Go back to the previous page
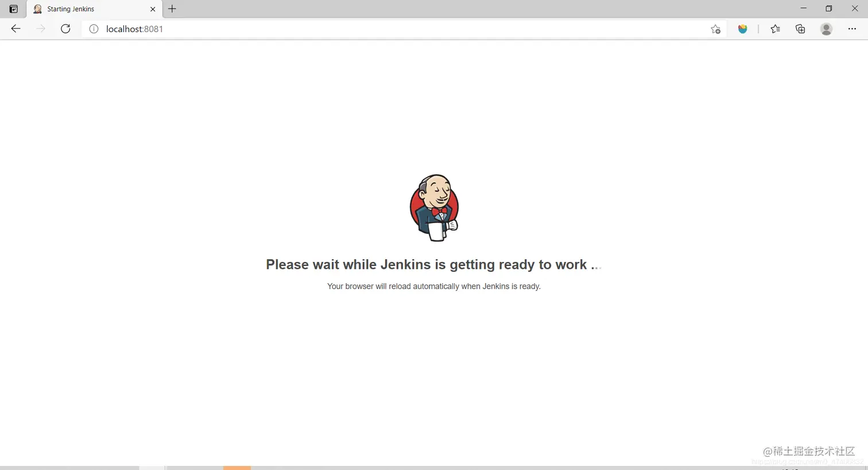 pyautogui.click(x=15, y=29)
